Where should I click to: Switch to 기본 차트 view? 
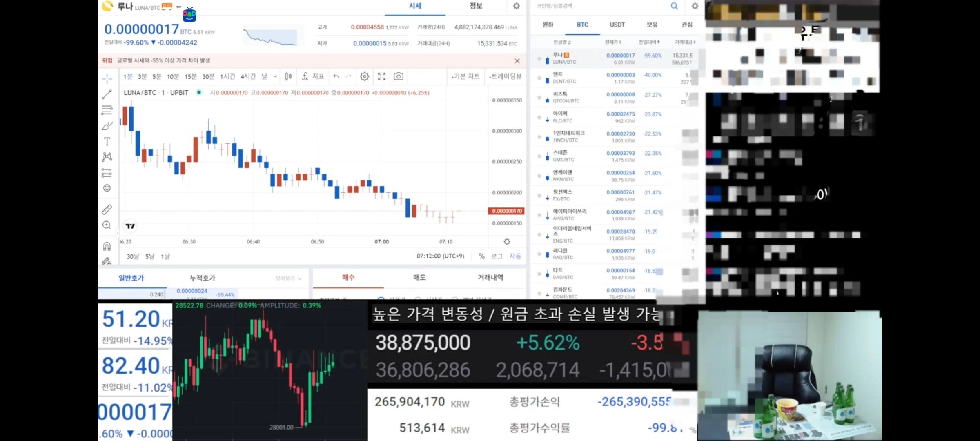[465, 76]
